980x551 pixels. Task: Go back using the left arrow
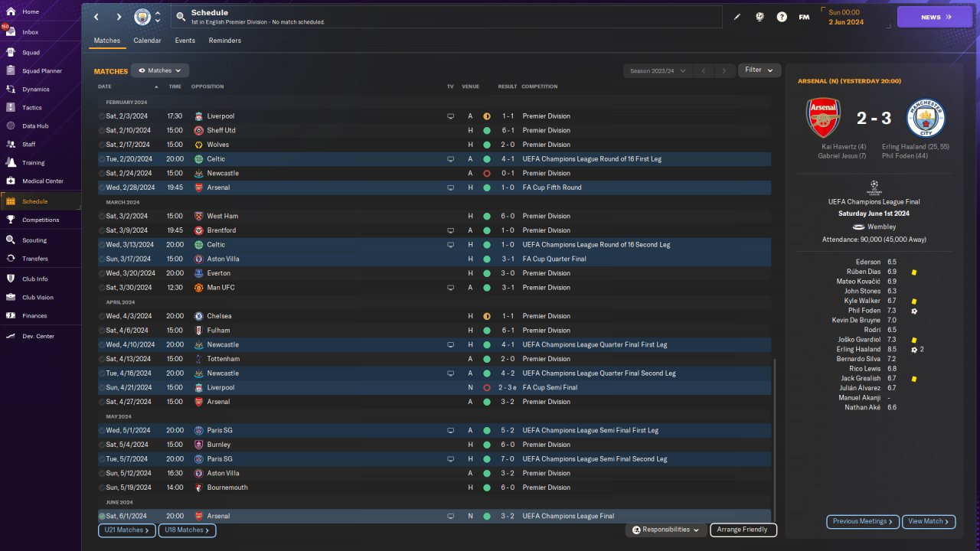pyautogui.click(x=96, y=17)
